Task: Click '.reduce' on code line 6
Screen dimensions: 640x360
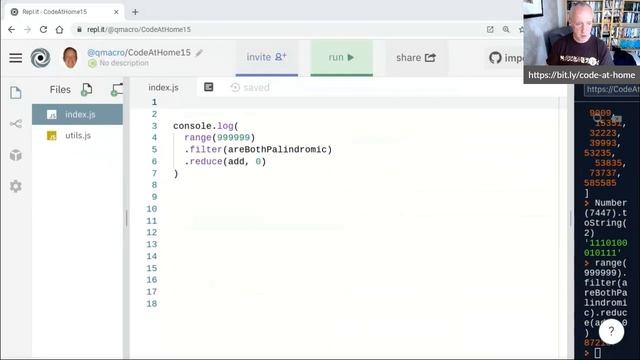Action: (203, 162)
